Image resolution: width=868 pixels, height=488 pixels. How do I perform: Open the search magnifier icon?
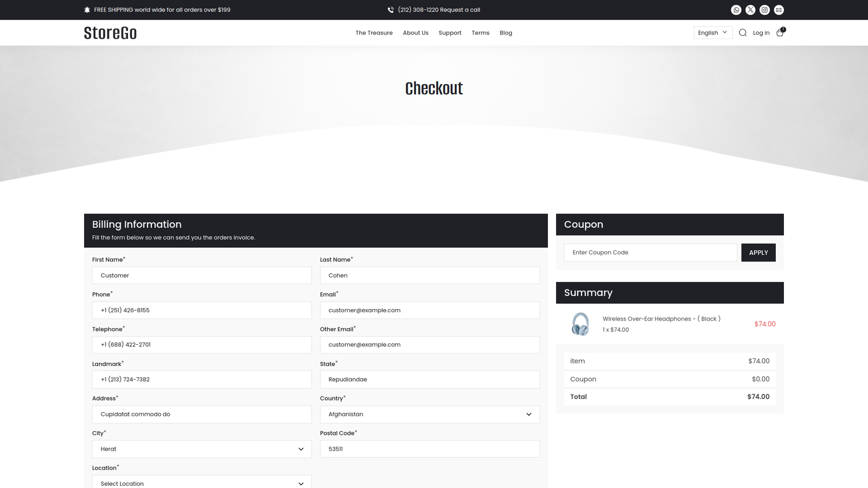(743, 33)
